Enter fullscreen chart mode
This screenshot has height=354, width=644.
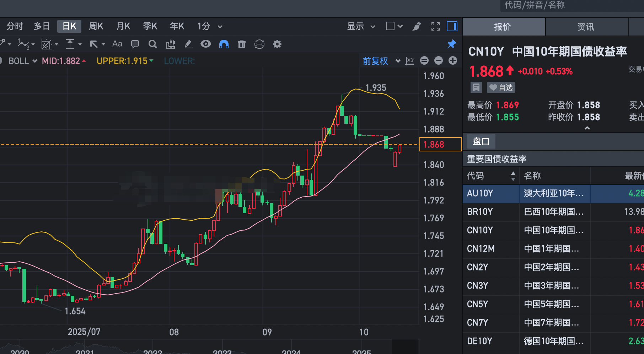point(436,26)
